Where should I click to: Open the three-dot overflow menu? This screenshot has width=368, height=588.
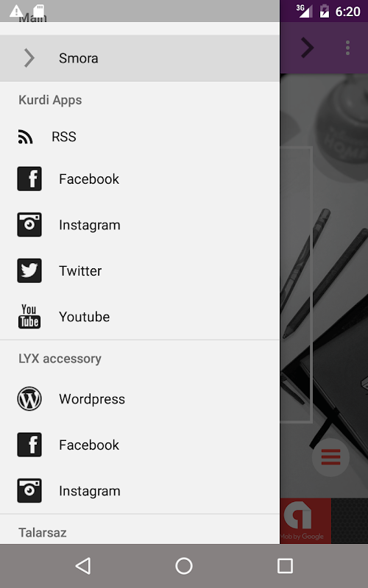[347, 48]
